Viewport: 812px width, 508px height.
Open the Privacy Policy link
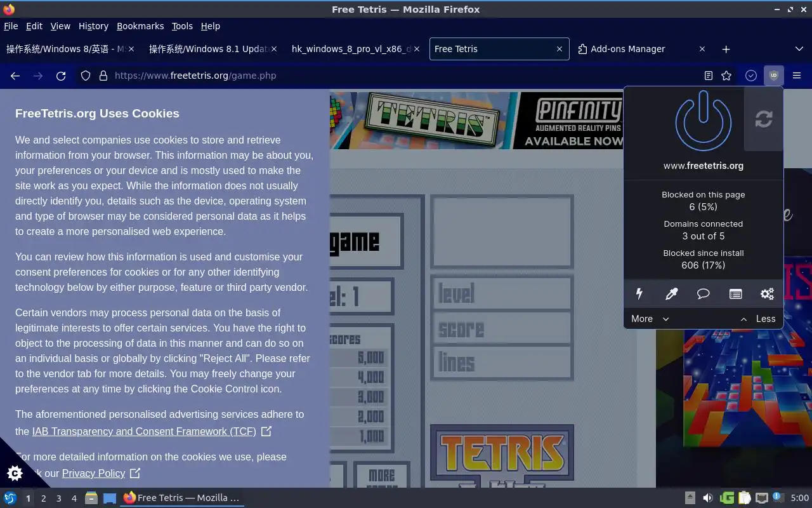point(101,473)
